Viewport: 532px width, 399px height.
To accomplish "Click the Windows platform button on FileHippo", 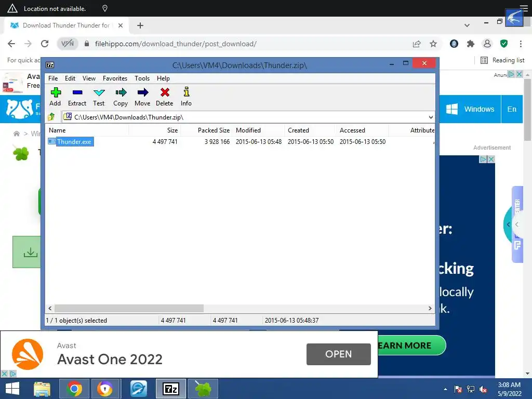I will click(x=470, y=109).
